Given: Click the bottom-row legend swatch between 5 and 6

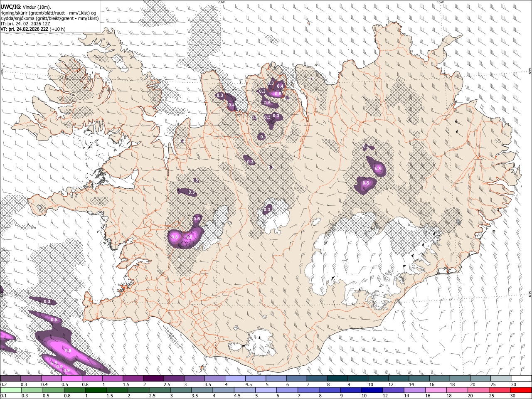Looking at the screenshot, I should click(x=266, y=390).
